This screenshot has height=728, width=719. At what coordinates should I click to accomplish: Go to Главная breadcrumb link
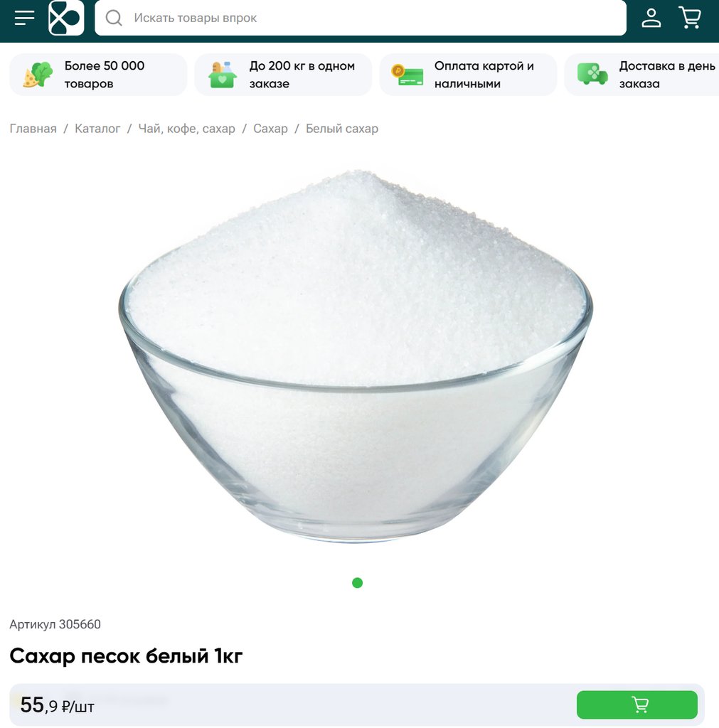click(x=33, y=129)
